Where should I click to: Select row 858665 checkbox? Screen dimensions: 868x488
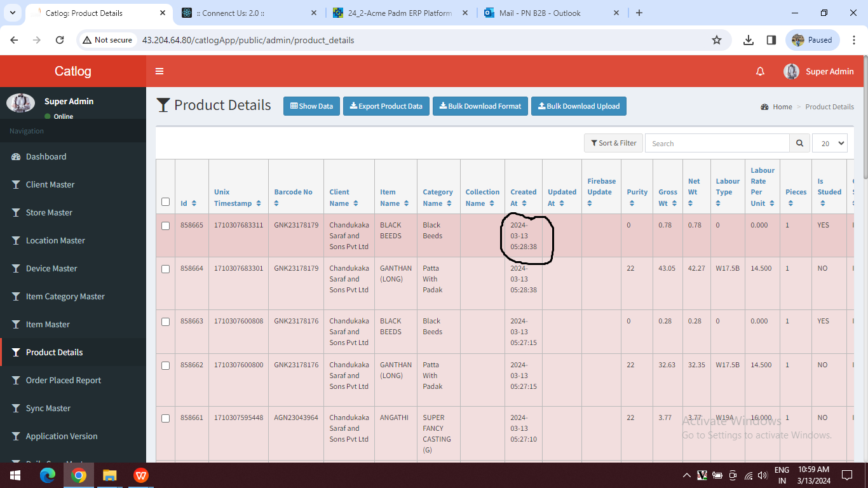click(x=166, y=226)
